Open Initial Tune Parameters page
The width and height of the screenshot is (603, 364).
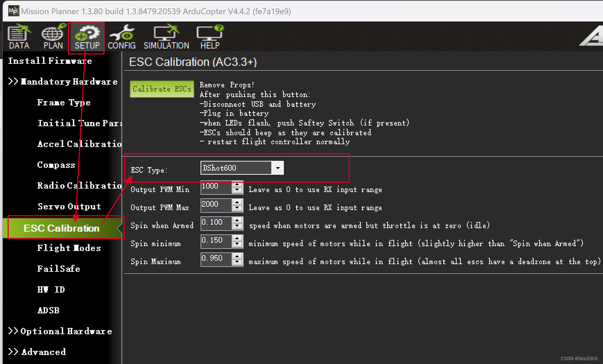click(80, 123)
